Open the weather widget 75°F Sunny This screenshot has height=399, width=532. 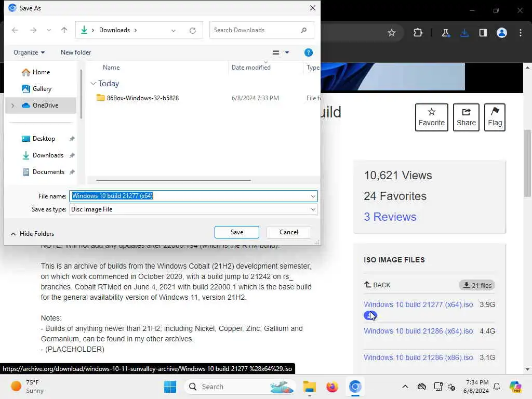pyautogui.click(x=27, y=387)
